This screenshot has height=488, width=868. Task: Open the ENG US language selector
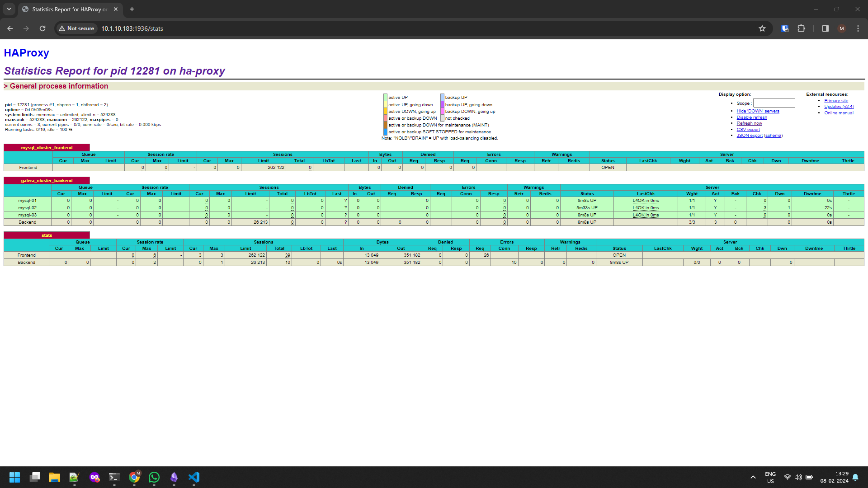770,477
